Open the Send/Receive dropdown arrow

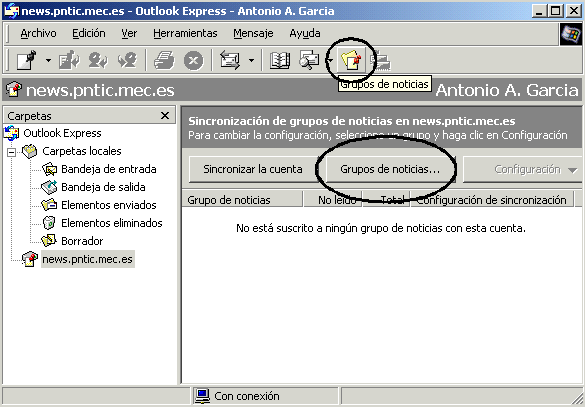[251, 60]
